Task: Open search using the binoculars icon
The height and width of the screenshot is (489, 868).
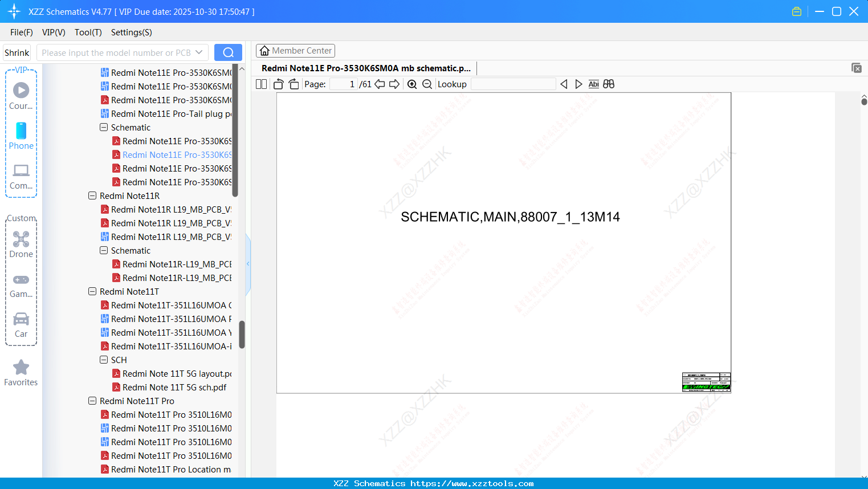Action: tap(608, 84)
